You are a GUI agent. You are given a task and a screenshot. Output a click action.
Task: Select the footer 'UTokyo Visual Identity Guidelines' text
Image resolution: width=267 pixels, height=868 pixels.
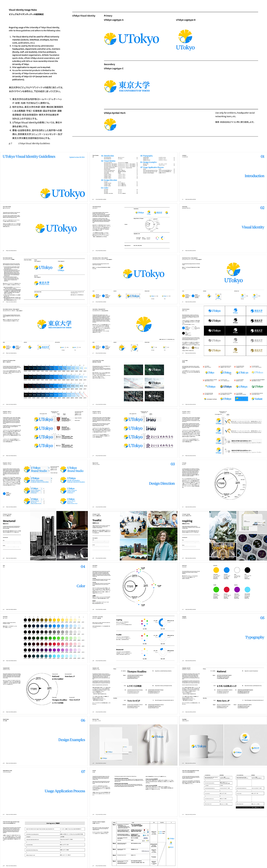tap(34, 144)
